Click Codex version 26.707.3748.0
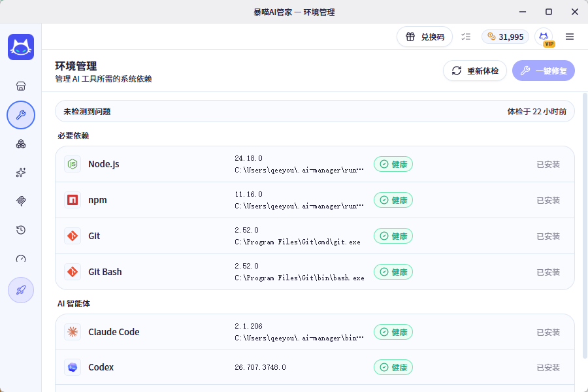 click(x=260, y=367)
